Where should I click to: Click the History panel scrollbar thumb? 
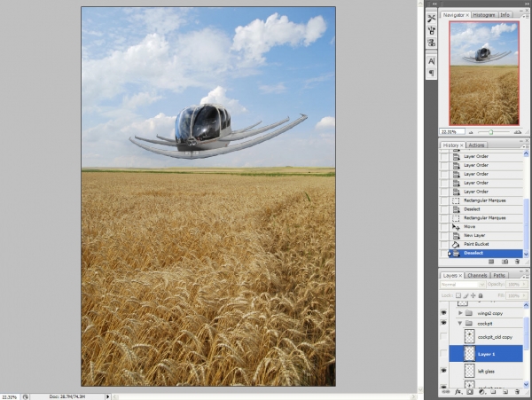point(526,224)
